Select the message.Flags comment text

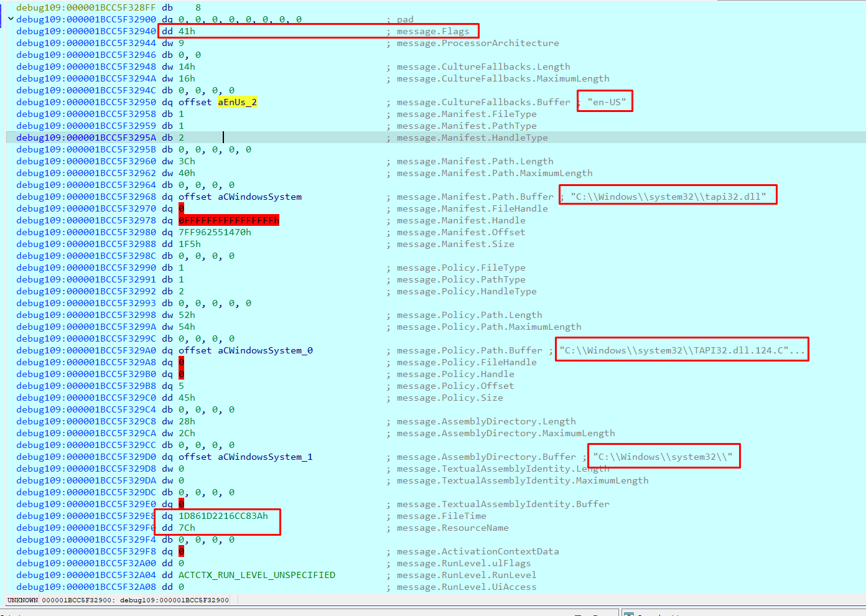[432, 31]
